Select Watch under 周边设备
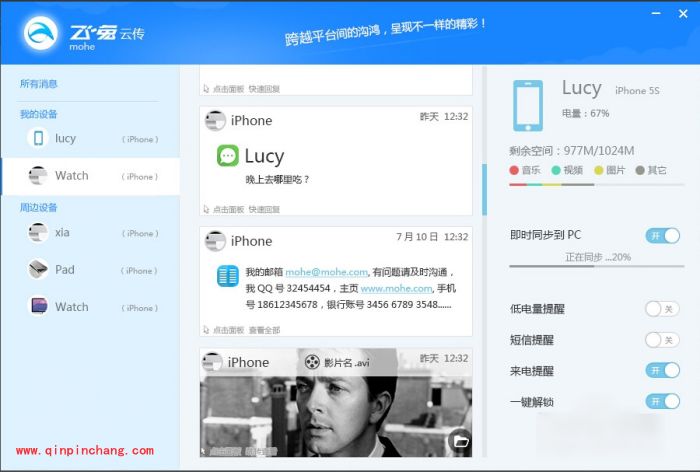The image size is (700, 472). click(x=91, y=307)
